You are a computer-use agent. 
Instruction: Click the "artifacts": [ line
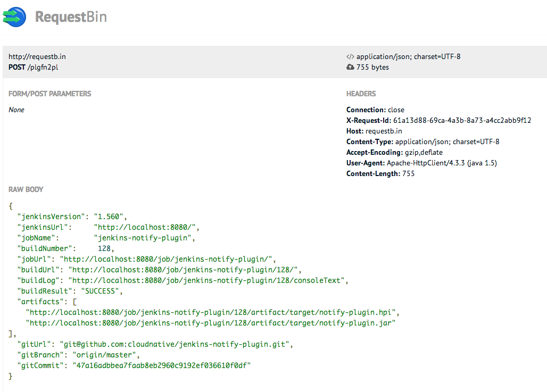click(x=47, y=302)
